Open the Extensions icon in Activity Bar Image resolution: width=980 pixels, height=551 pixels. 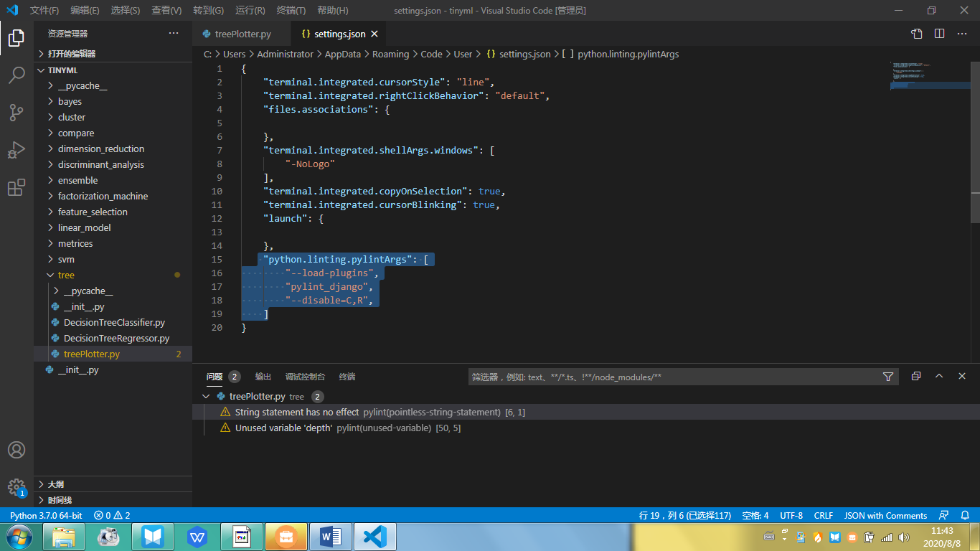(17, 187)
